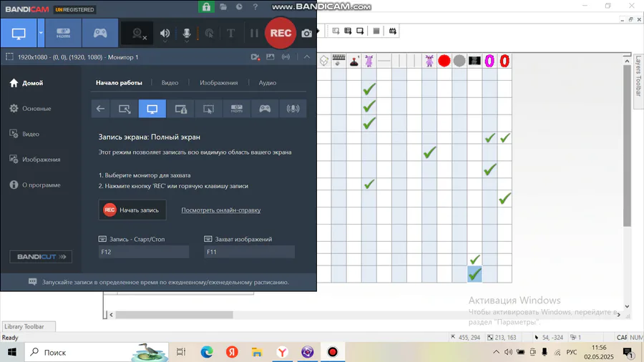Select specific window lock recording mode
This screenshot has width=644, height=362.
point(181,109)
